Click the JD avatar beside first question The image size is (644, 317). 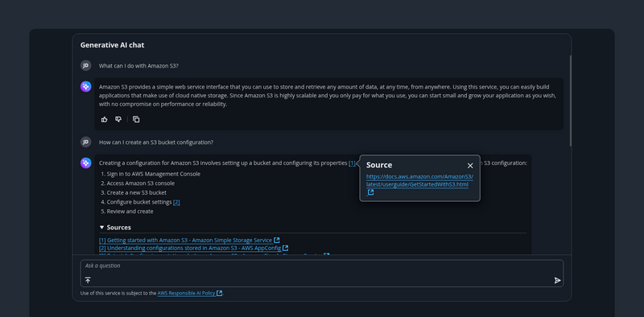[x=86, y=65]
